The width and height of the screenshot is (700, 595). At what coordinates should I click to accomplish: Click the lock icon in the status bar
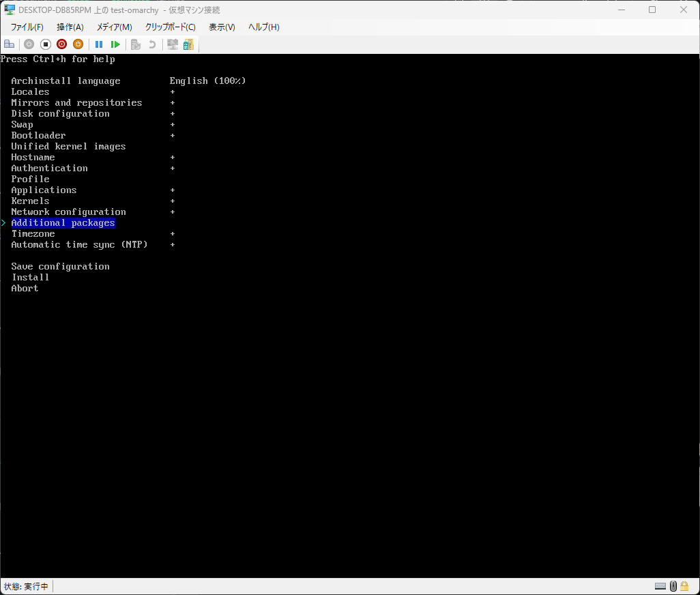(x=684, y=586)
